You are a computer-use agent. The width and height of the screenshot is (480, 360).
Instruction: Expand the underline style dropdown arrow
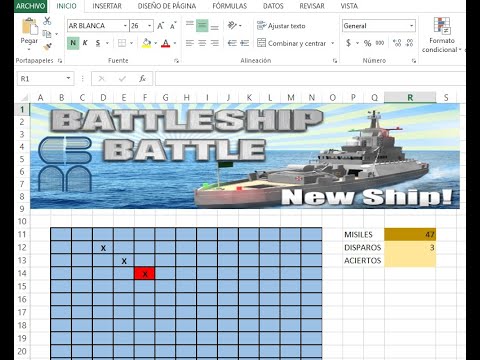tap(107, 43)
